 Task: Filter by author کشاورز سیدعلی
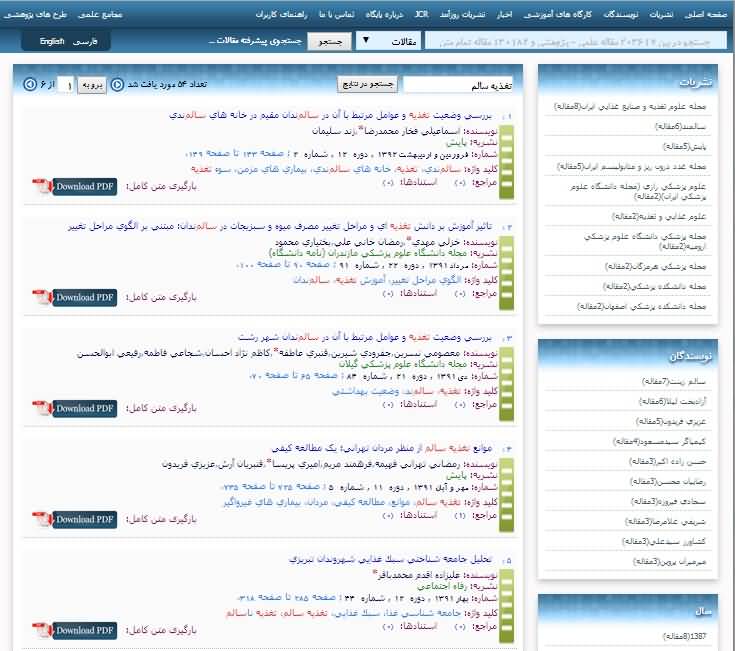click(664, 541)
